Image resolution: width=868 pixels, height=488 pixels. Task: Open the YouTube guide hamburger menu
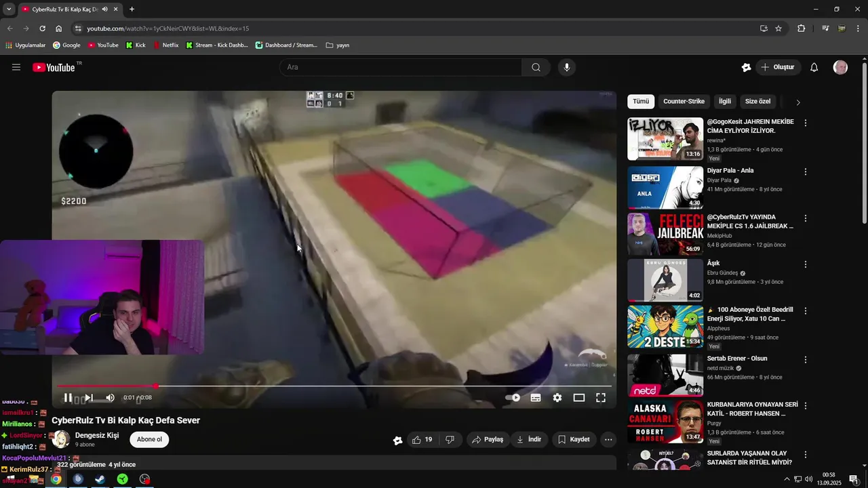[16, 67]
